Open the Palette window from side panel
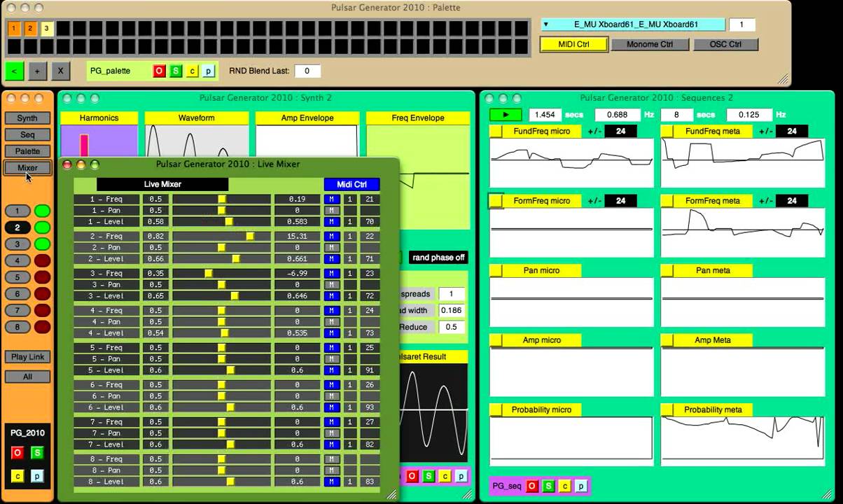The height and width of the screenshot is (504, 843). [x=27, y=151]
